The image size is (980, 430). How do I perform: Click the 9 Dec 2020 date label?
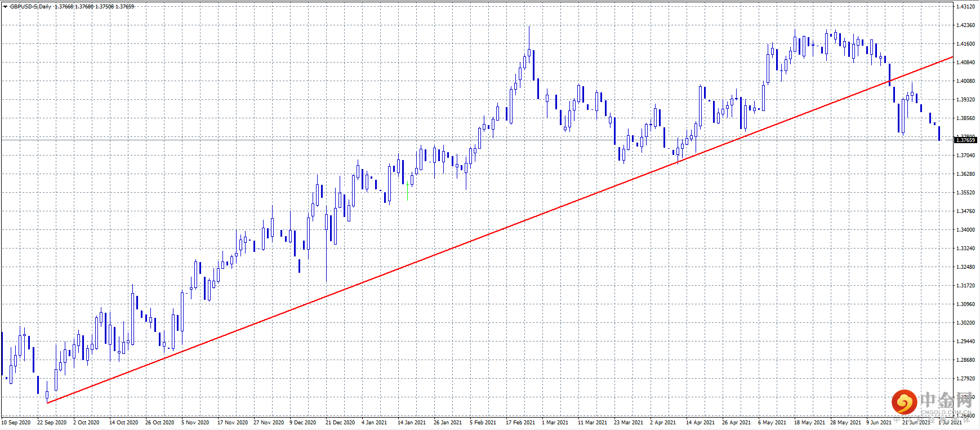(303, 423)
